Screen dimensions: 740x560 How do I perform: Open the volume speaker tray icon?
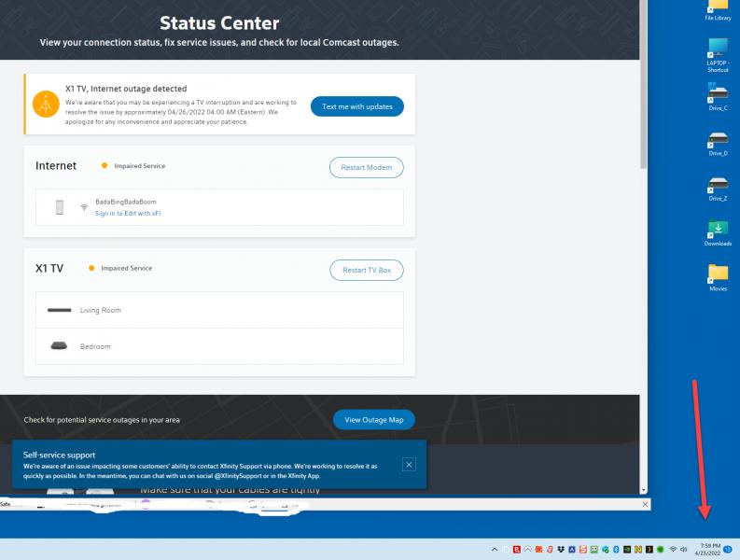coord(683,549)
